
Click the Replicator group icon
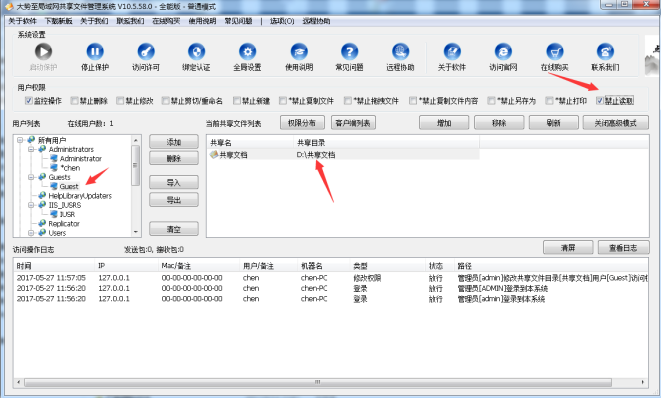click(x=42, y=223)
